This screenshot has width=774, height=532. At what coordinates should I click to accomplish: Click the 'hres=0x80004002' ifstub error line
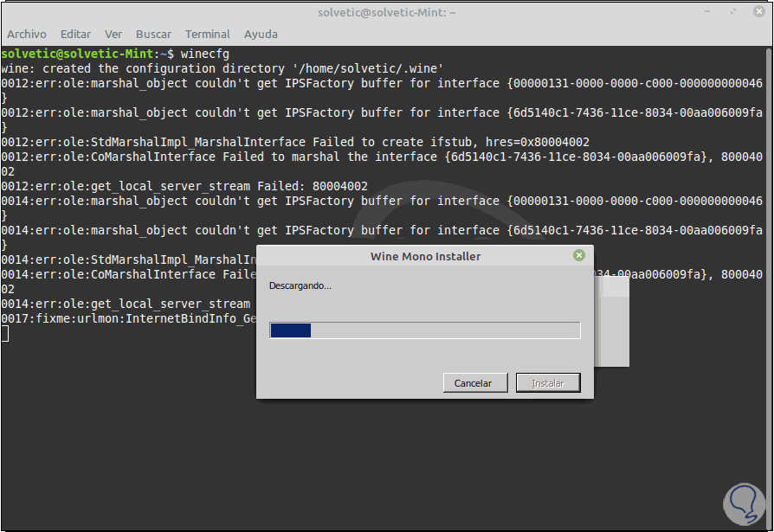pos(295,142)
